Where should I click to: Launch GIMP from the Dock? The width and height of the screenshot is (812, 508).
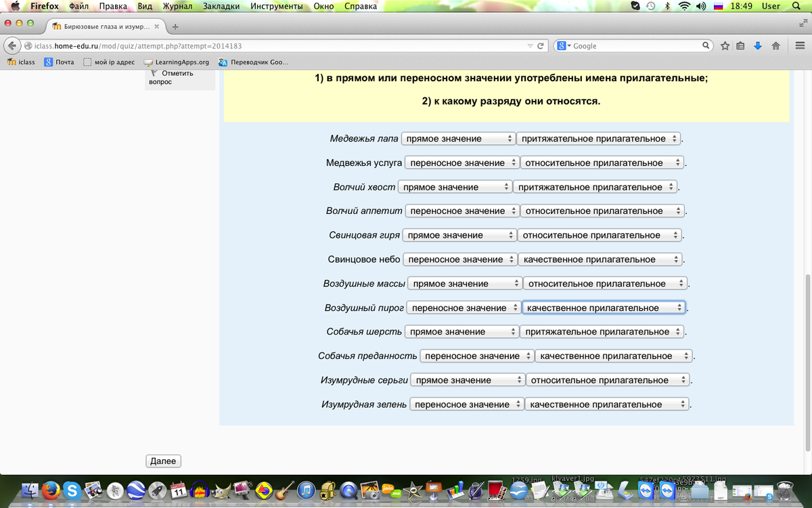[x=221, y=490]
